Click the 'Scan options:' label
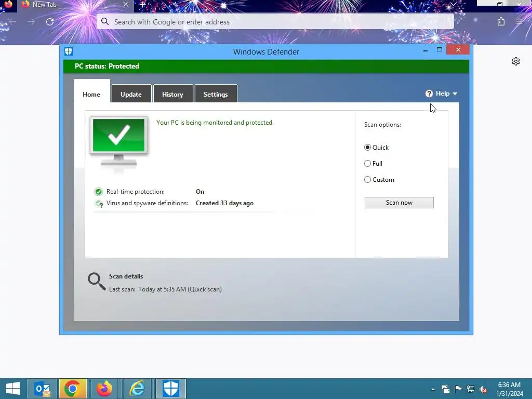This screenshot has height=399, width=532. [x=382, y=125]
